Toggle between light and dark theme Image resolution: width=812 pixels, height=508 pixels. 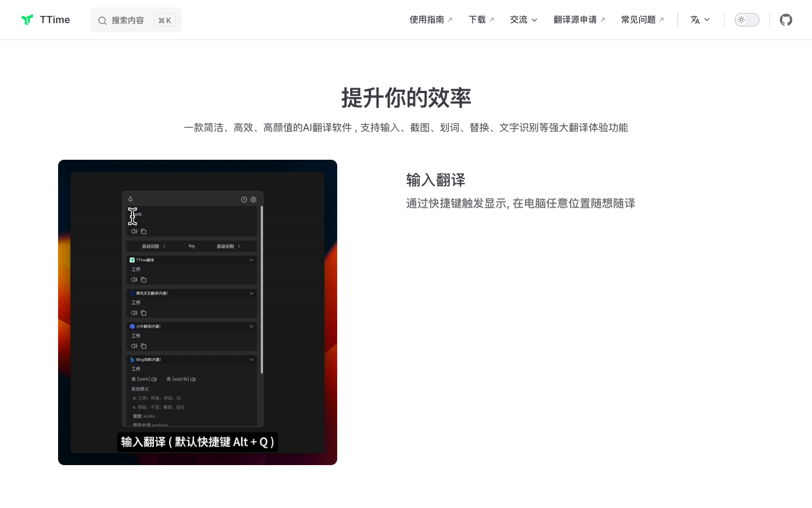[x=746, y=19]
